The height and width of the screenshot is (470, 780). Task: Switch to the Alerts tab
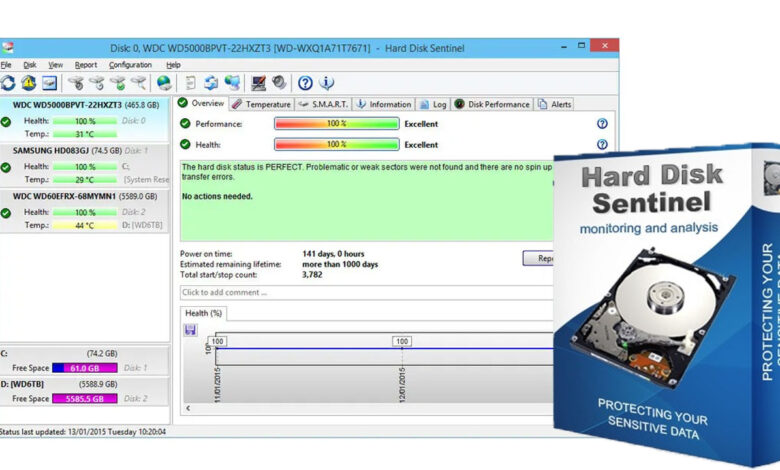click(x=554, y=104)
